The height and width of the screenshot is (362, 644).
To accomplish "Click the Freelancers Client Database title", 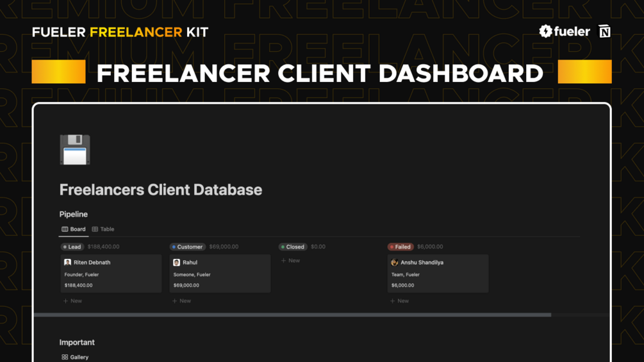I will coord(161,190).
